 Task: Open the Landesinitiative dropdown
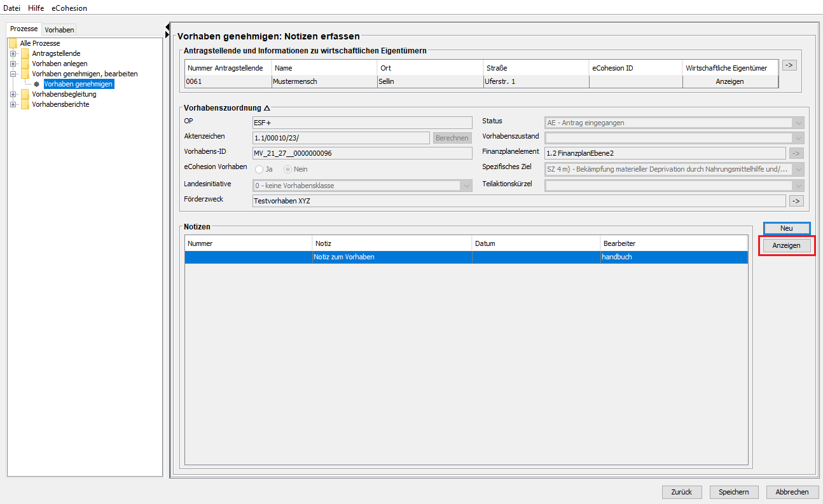click(466, 186)
